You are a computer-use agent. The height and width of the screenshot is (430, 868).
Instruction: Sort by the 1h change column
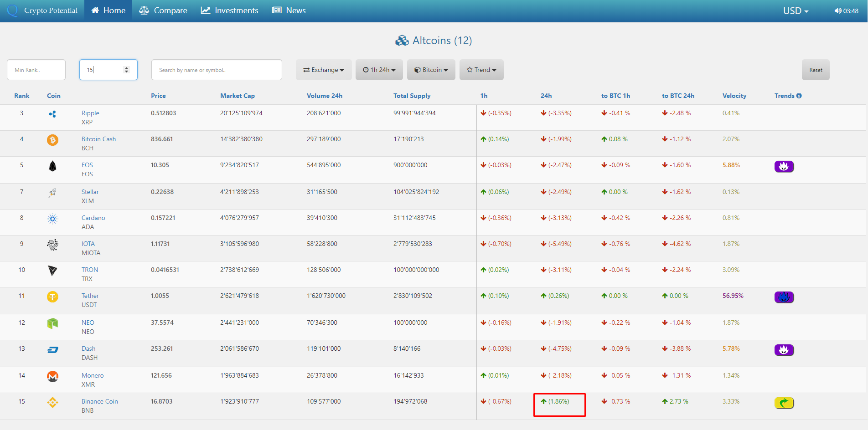pos(484,96)
